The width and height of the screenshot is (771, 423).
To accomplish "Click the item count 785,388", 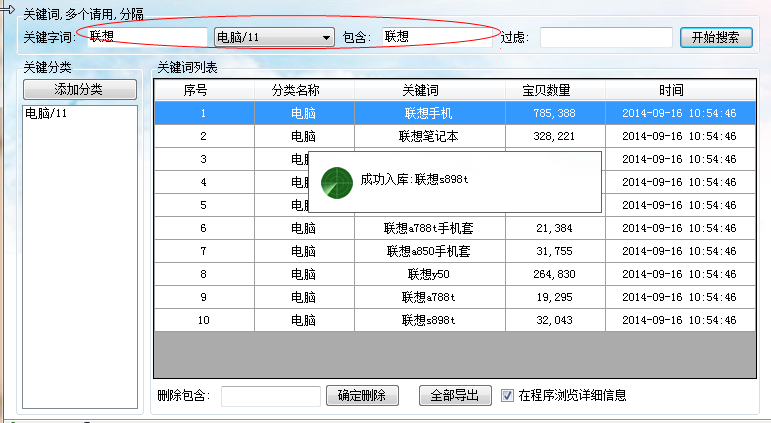I will click(555, 113).
